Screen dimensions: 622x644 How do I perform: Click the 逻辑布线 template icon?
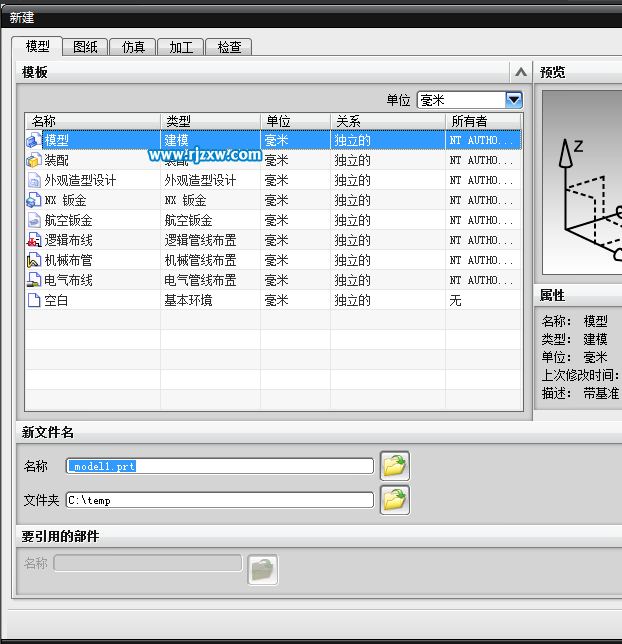[x=34, y=240]
